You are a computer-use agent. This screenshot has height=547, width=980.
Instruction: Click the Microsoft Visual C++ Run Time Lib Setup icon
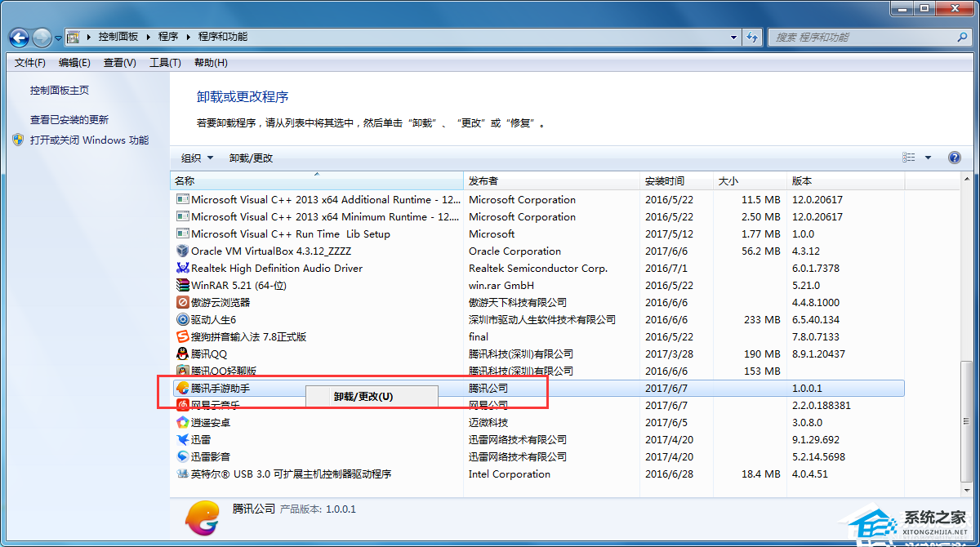[183, 234]
